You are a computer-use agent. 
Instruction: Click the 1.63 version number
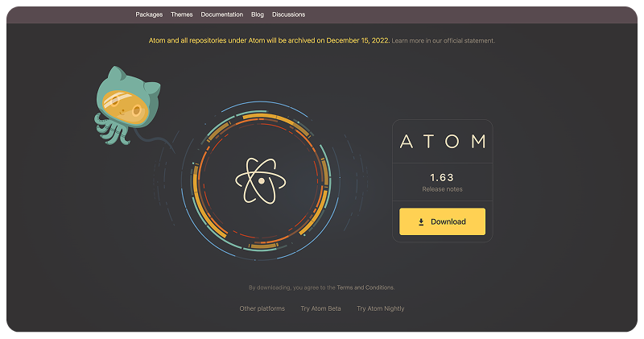pyautogui.click(x=442, y=177)
